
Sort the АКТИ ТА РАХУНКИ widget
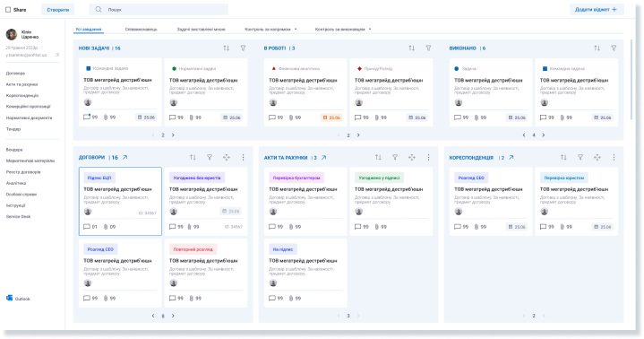click(x=378, y=157)
